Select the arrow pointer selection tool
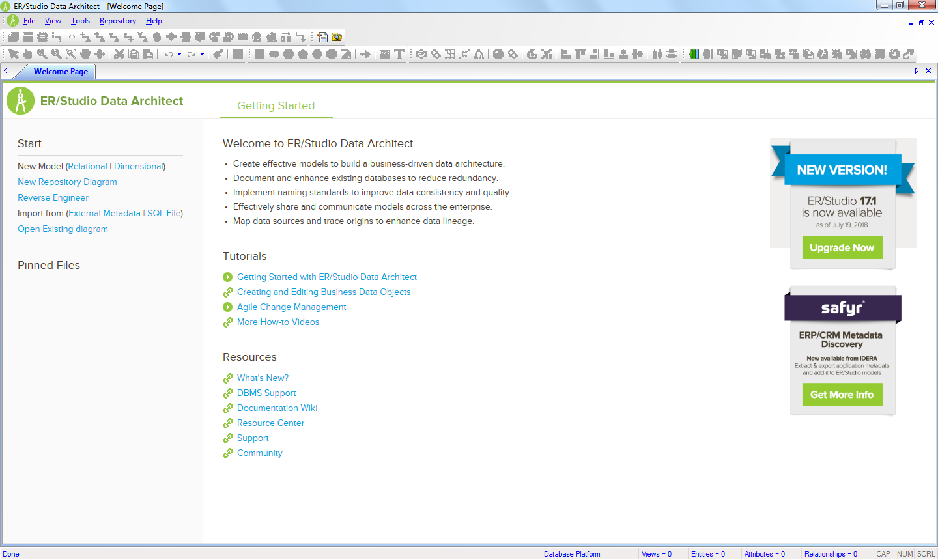 click(x=14, y=54)
